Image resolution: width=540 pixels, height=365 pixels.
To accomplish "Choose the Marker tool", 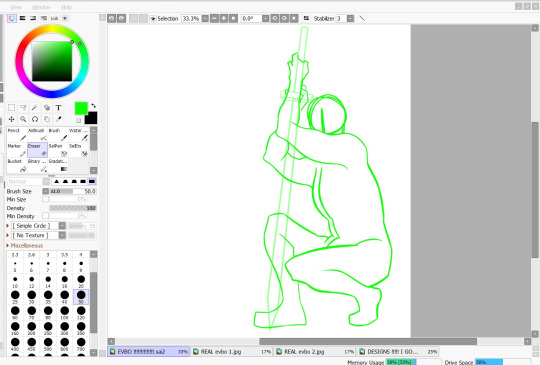I will tap(17, 150).
